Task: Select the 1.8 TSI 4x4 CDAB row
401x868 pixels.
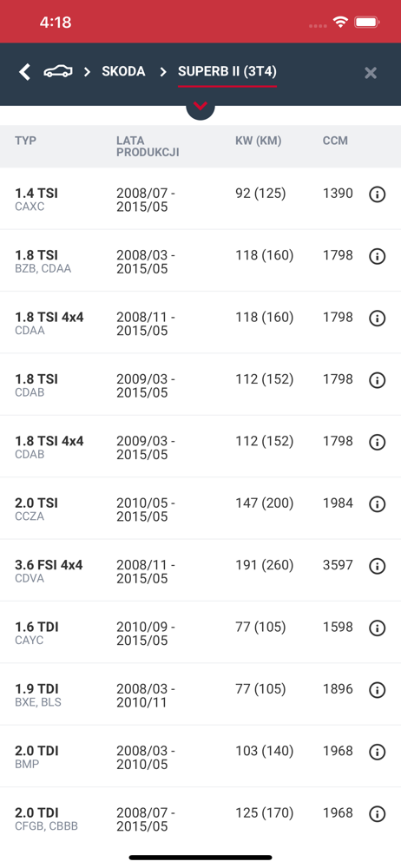Action: pos(200,447)
